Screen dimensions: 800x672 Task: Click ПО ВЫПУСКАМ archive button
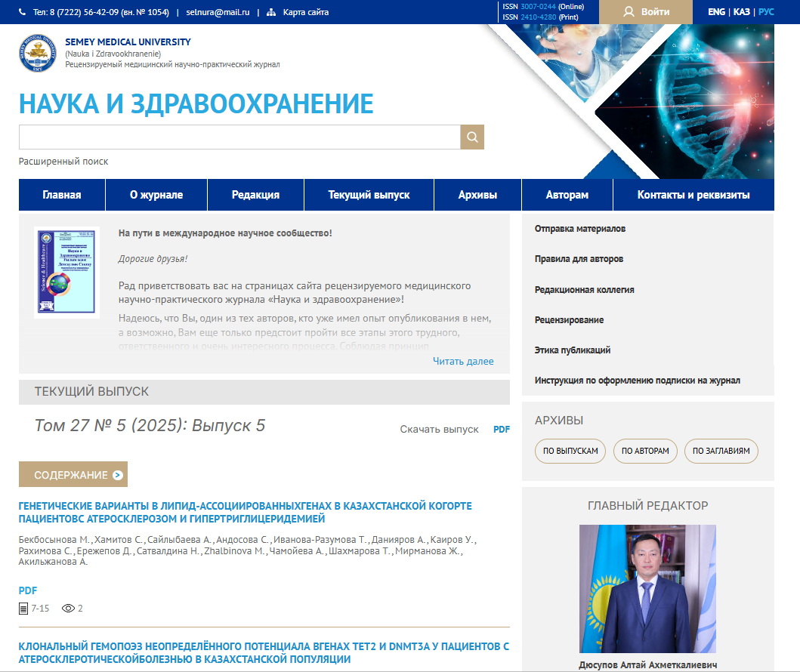570,452
